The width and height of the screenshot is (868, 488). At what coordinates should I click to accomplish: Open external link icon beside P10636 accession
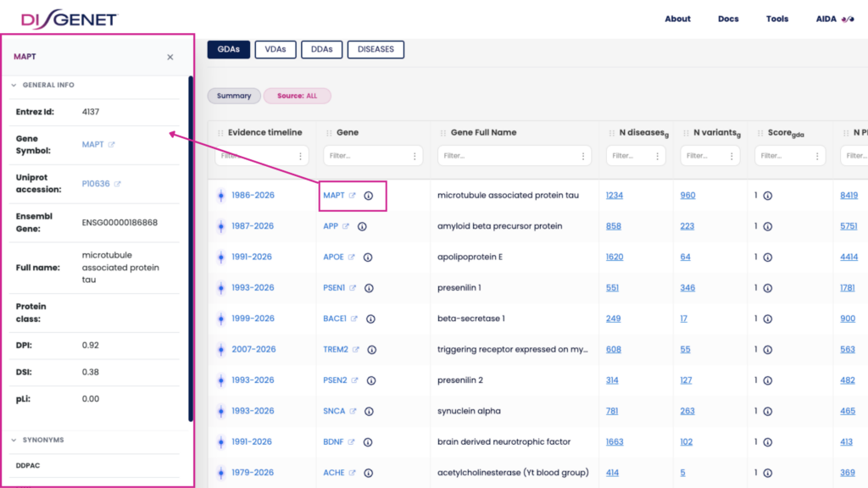(x=118, y=184)
